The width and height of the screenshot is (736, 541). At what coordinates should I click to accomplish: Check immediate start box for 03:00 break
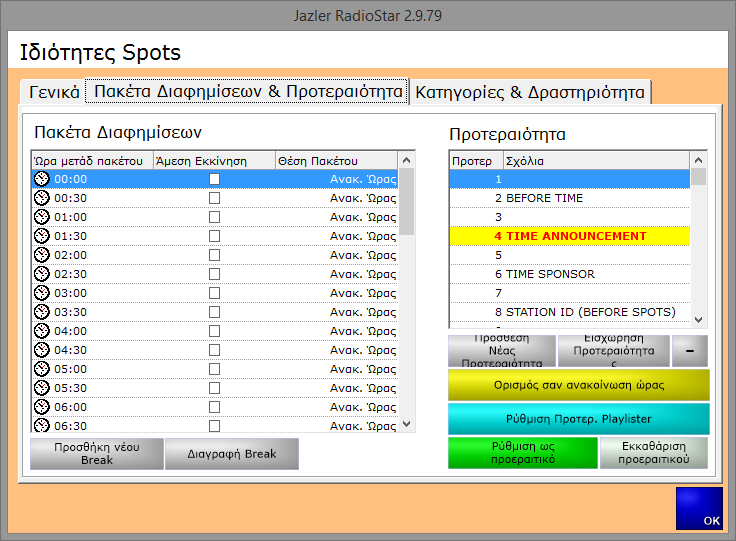click(215, 293)
